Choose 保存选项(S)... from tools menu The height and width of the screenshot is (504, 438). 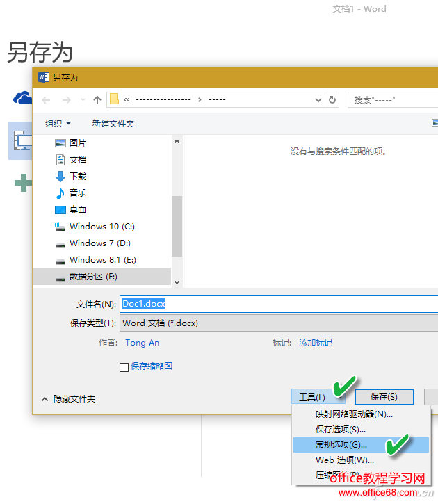point(361,430)
